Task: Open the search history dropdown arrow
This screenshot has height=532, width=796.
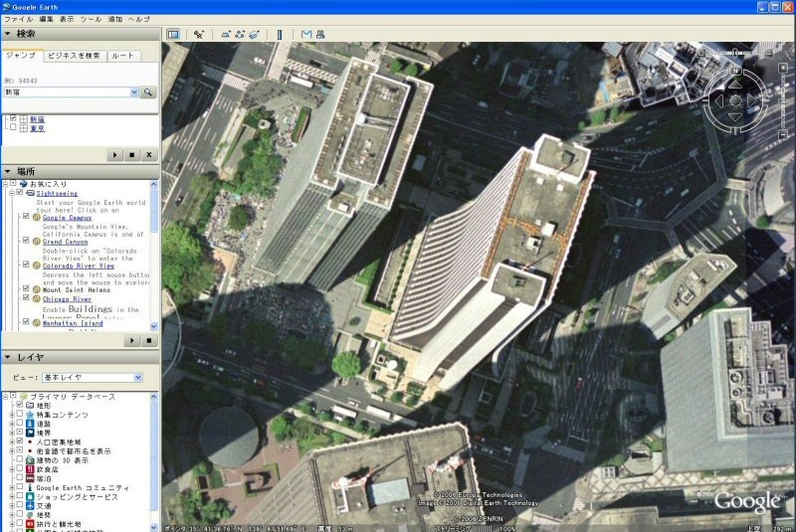Action: (134, 92)
